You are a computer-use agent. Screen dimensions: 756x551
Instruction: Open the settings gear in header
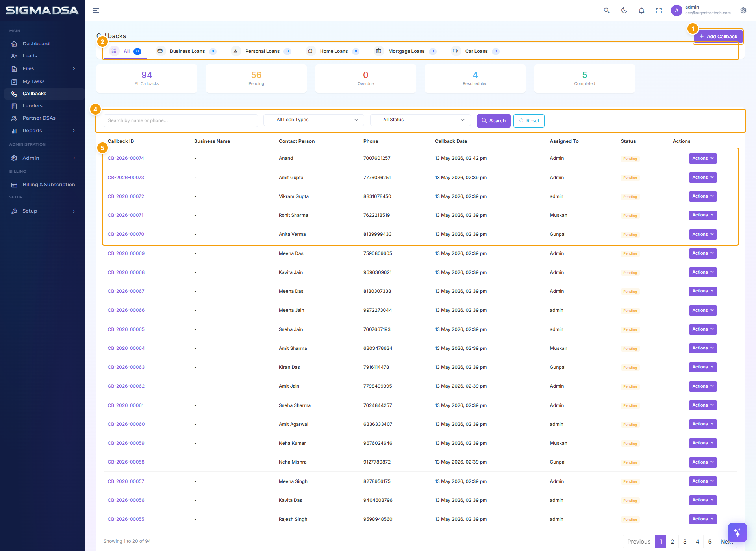coord(743,11)
